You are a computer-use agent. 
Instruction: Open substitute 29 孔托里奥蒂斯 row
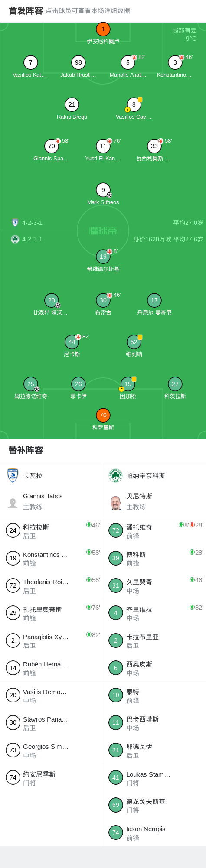point(51,613)
